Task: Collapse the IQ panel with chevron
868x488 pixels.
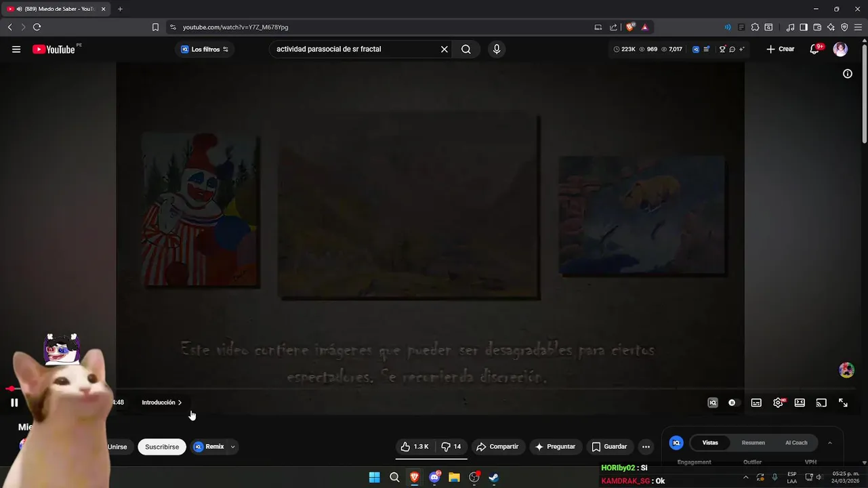Action: [830, 443]
